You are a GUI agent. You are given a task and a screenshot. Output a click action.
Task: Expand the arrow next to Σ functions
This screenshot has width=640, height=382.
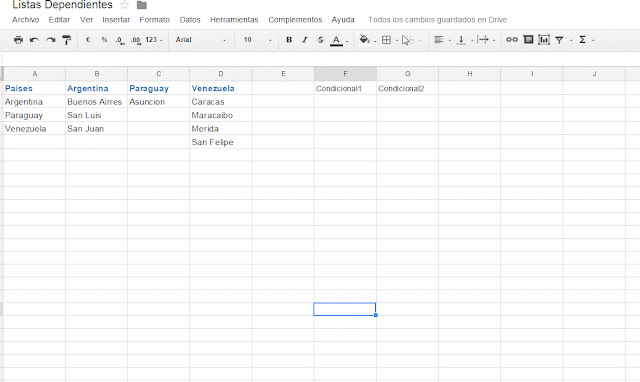pyautogui.click(x=593, y=40)
